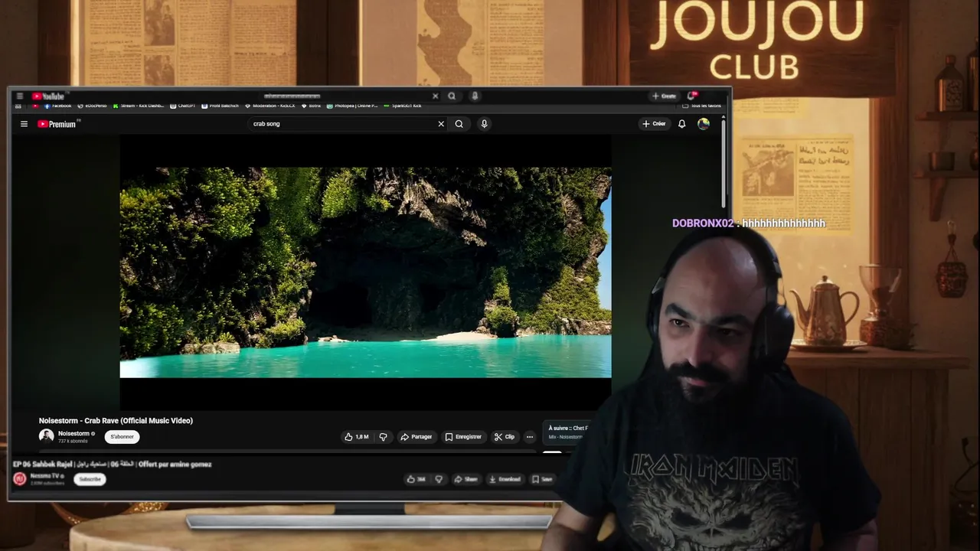This screenshot has height=551, width=980.
Task: Dislike the Sahbek Rajel video
Action: [x=439, y=479]
